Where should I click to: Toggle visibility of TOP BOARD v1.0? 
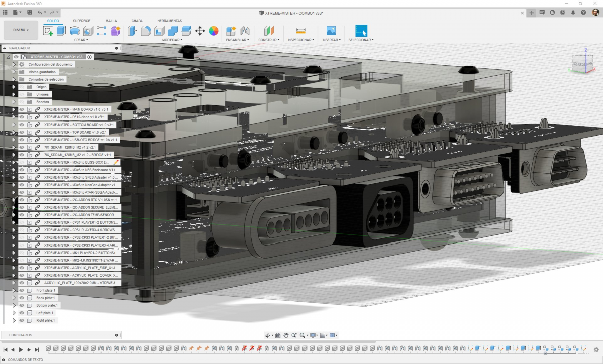(x=22, y=132)
